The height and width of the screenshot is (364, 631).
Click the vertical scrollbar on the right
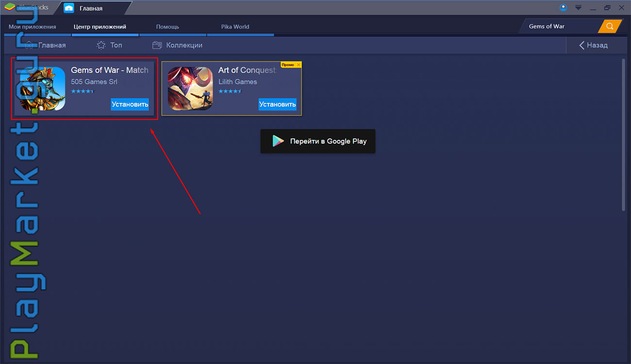point(624,135)
